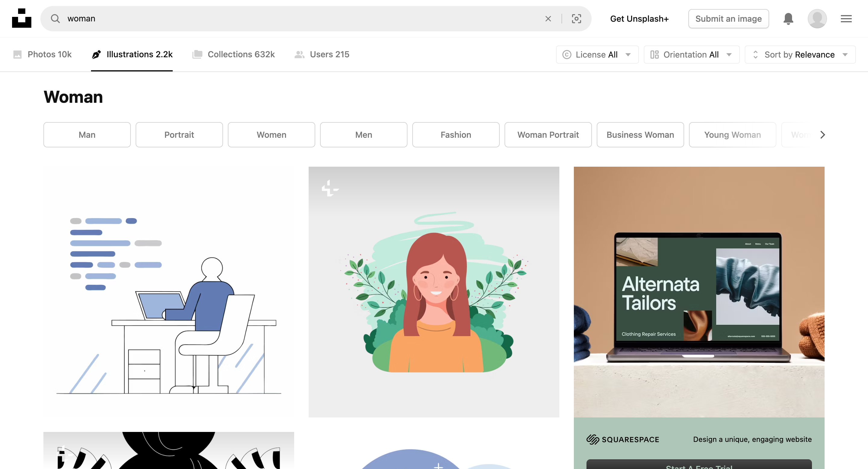The width and height of the screenshot is (868, 469).
Task: Open the Unsplash home logo
Action: pyautogui.click(x=22, y=18)
